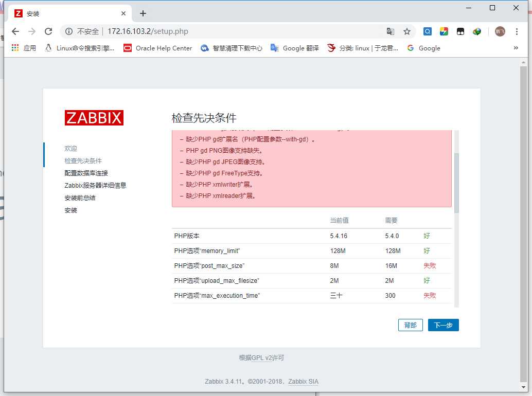Open the colorful square extension icon
This screenshot has width=532, height=396.
[x=444, y=31]
